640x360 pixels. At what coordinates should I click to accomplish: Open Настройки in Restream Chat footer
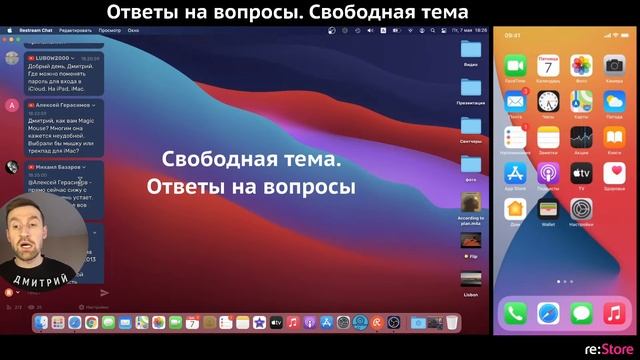94,307
